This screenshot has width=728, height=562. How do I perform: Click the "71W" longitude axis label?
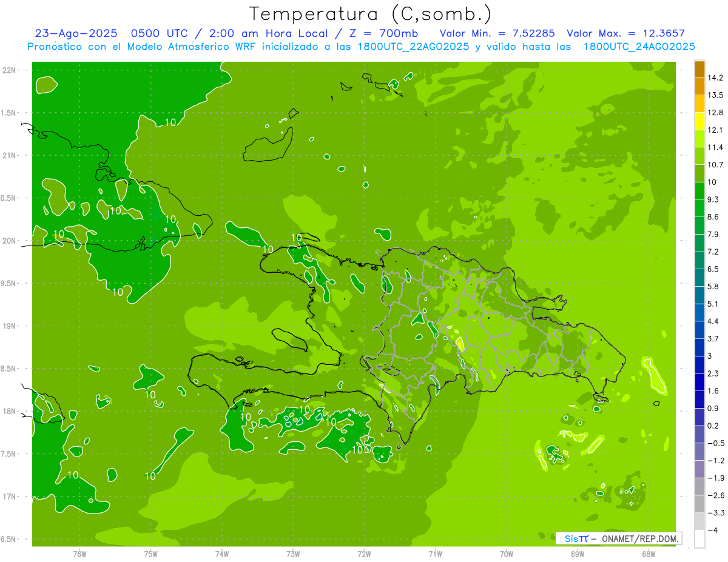(x=435, y=554)
